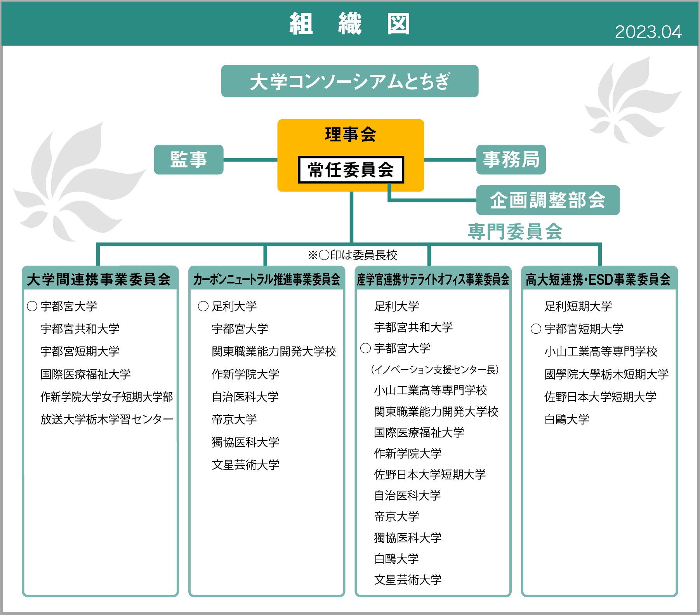
Task: Click the ※○印は委員長校 note
Action: point(353,255)
